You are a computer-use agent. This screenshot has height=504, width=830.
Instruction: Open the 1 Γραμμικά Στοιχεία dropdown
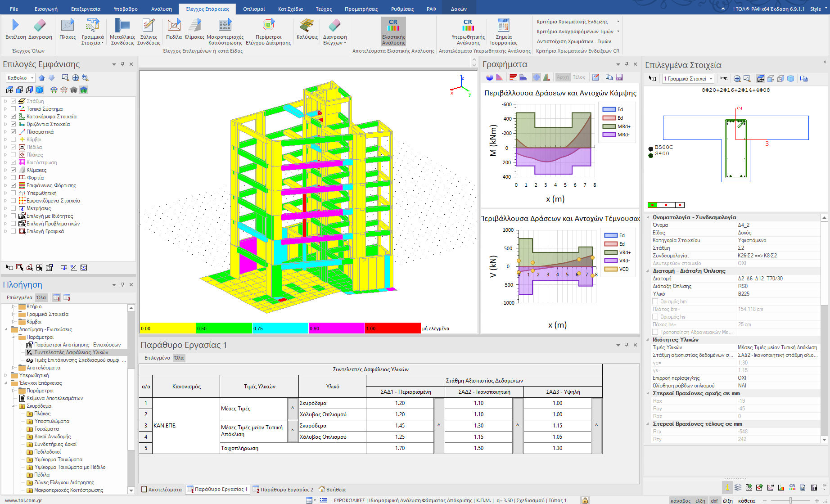coord(689,79)
